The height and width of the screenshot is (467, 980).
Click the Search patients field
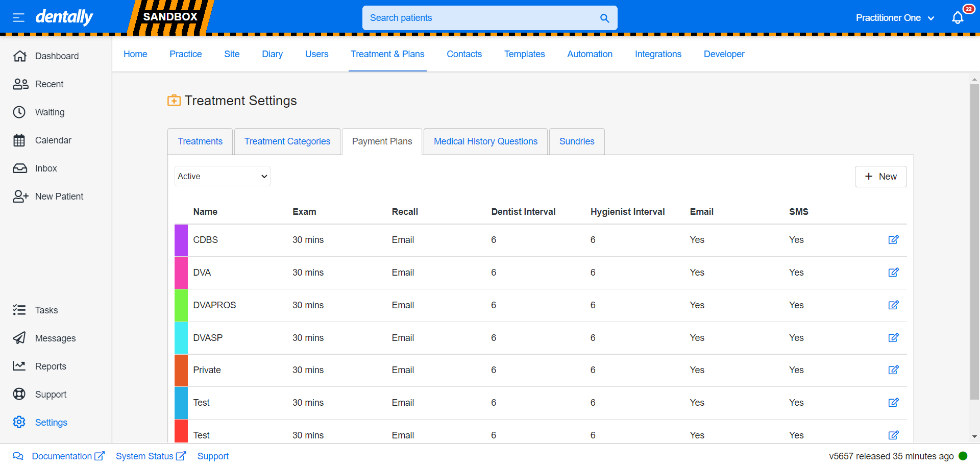(x=480, y=18)
